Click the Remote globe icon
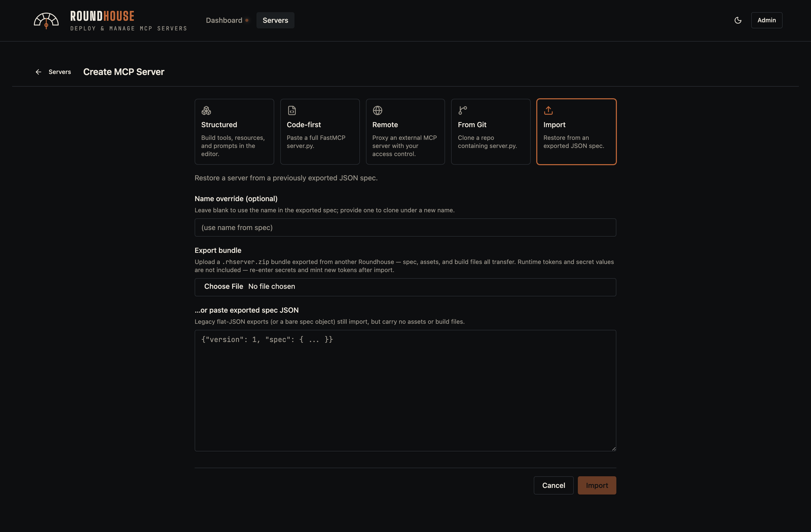The width and height of the screenshot is (811, 532). point(377,110)
